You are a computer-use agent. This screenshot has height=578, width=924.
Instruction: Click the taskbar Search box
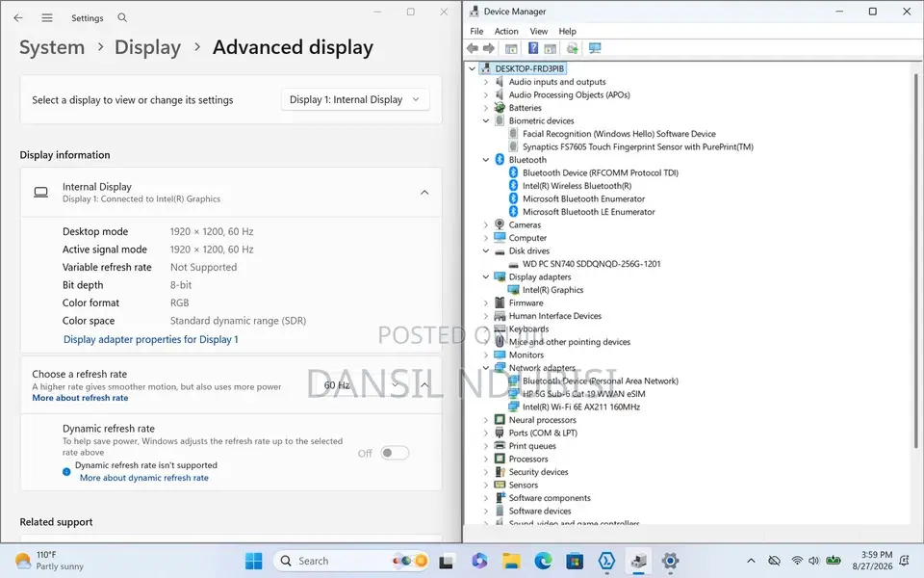click(x=351, y=561)
